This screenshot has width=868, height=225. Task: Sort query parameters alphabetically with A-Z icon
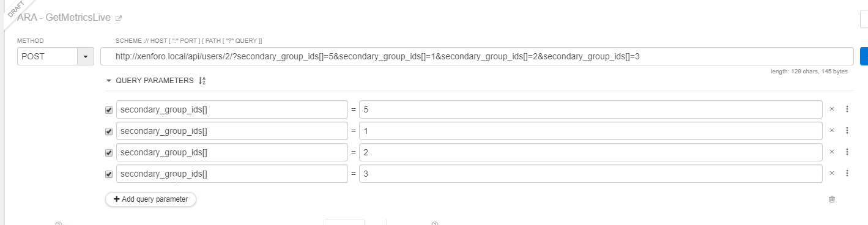[x=202, y=80]
